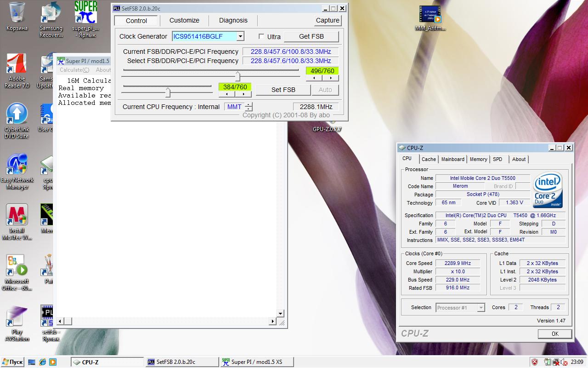Click Super PI horizontal scrollbar right arrow
The image size is (588, 368).
point(272,321)
